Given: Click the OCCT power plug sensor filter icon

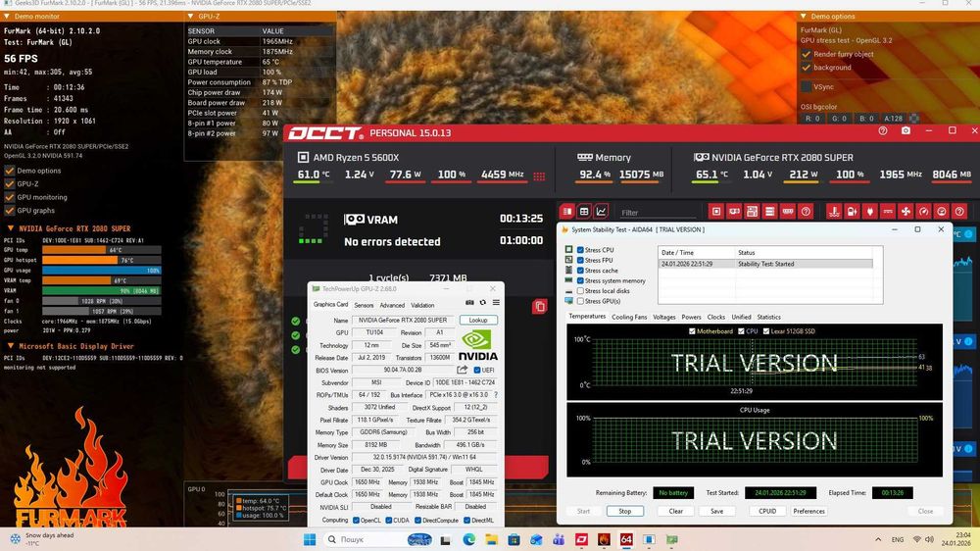Looking at the screenshot, I should pyautogui.click(x=869, y=212).
